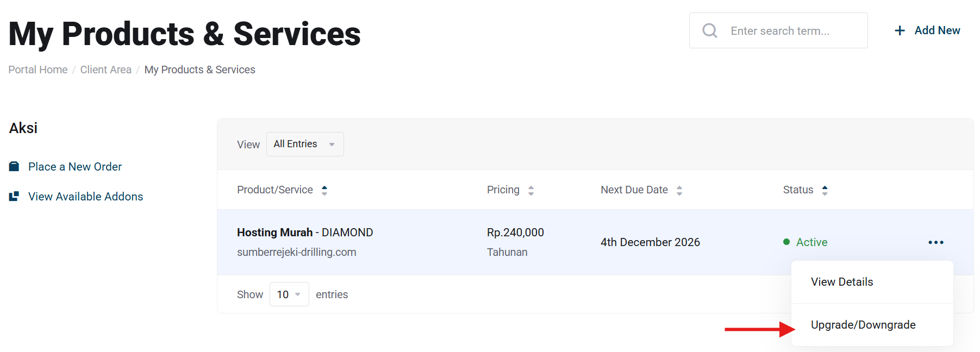This screenshot has height=352, width=980.
Task: Click the plus icon beside Add New
Action: (900, 30)
